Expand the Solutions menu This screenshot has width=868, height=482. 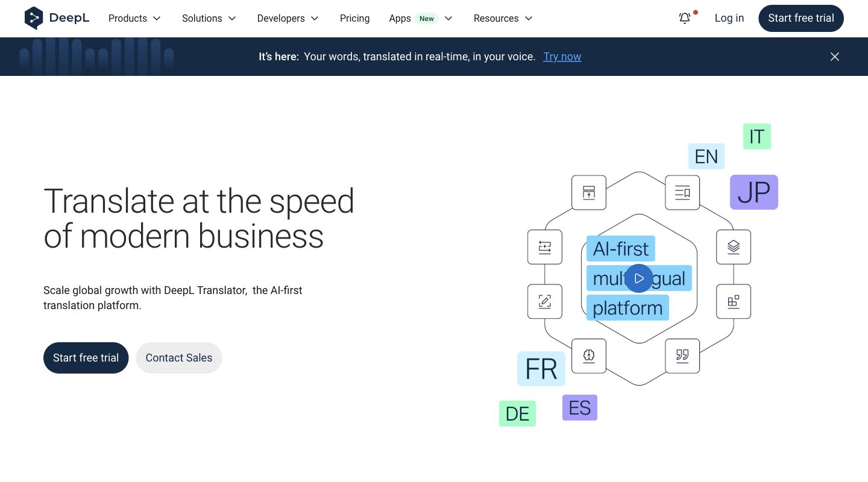[x=209, y=18]
